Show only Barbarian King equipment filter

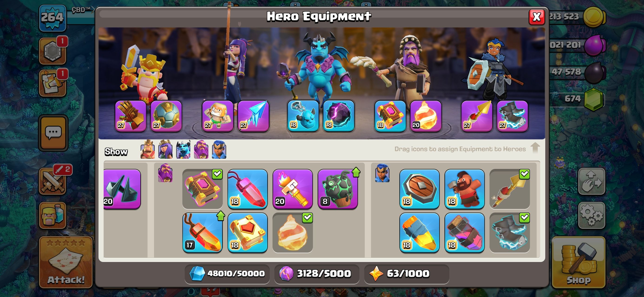148,149
